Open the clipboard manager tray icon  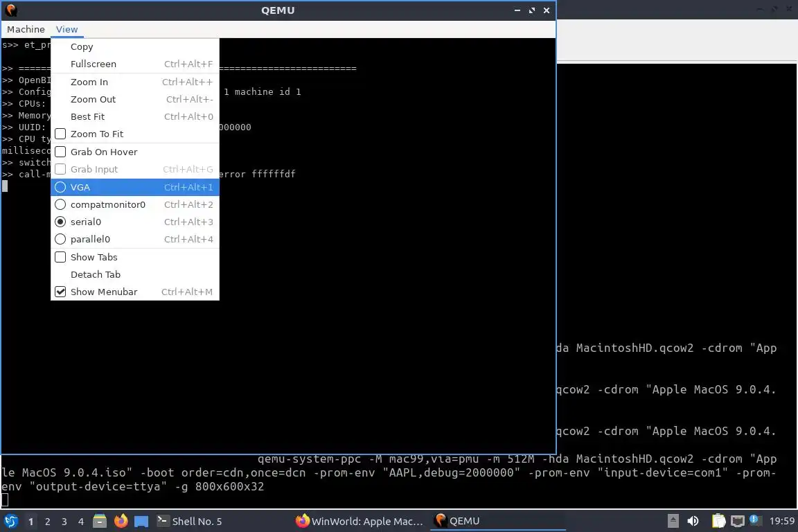[718, 522]
